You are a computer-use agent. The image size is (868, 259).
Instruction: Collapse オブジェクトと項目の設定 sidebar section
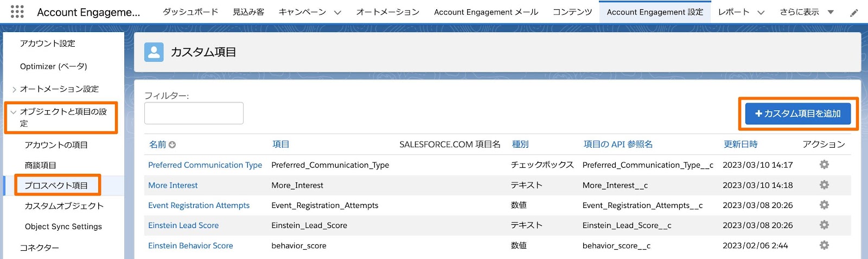click(14, 112)
